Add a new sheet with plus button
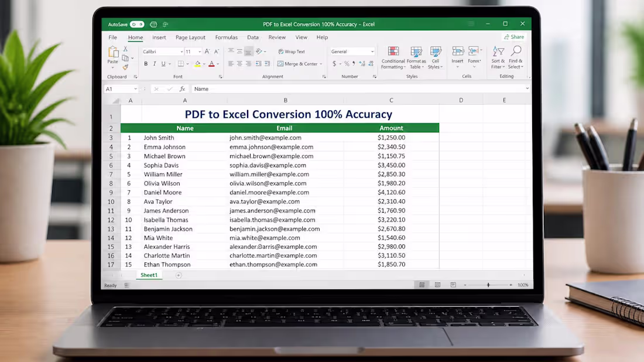Image resolution: width=644 pixels, height=362 pixels. pos(178,275)
